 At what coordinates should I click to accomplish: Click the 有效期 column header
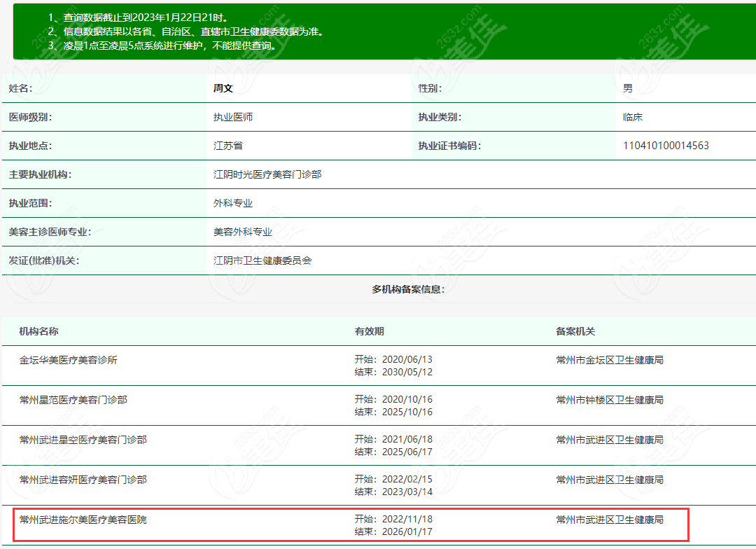tap(369, 331)
